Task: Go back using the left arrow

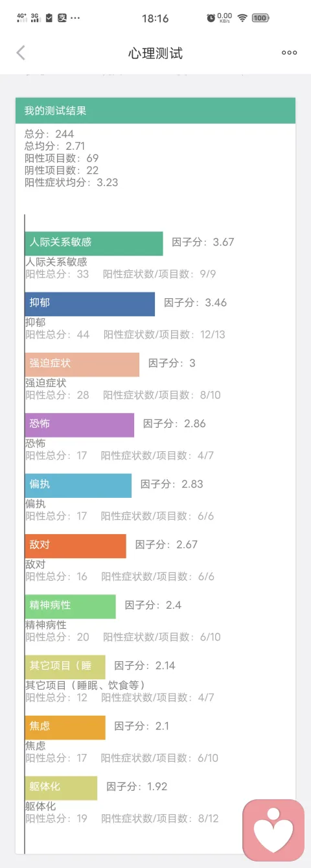Action: 21,53
